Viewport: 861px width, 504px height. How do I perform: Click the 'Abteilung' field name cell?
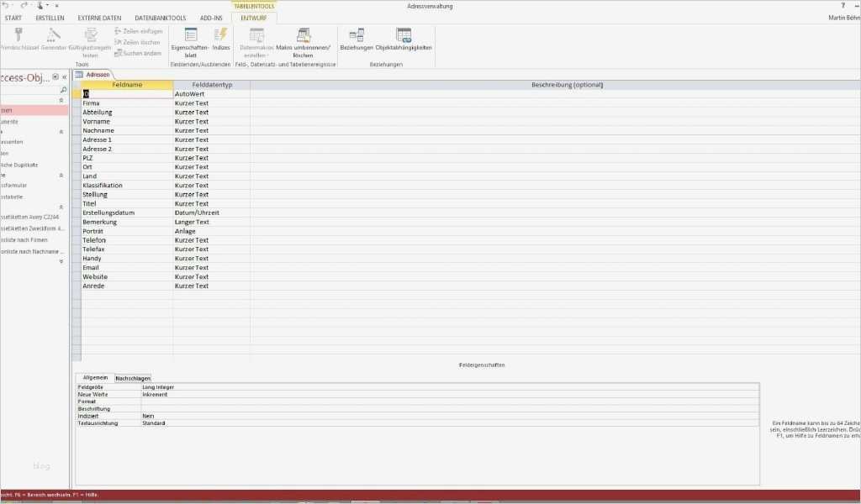click(128, 113)
